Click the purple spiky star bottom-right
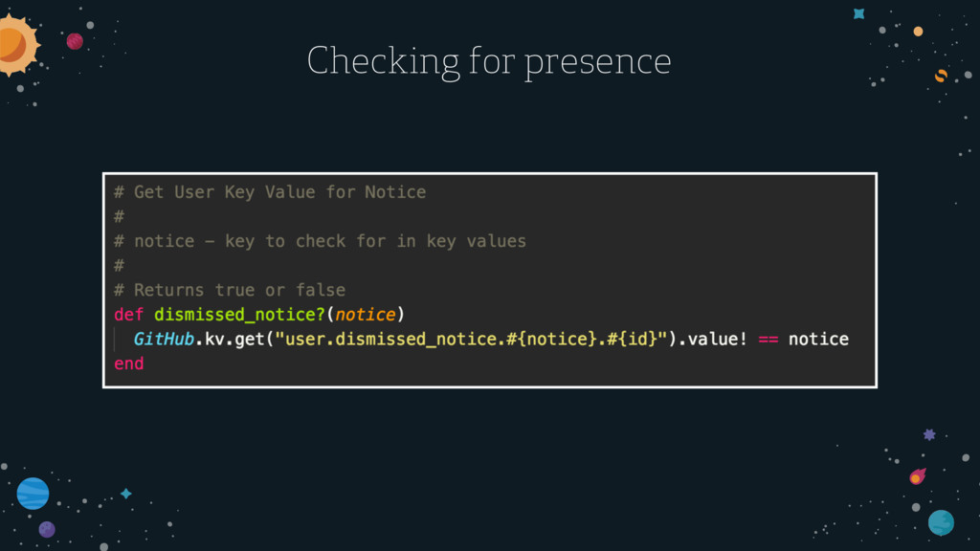The width and height of the screenshot is (980, 551). coord(929,435)
